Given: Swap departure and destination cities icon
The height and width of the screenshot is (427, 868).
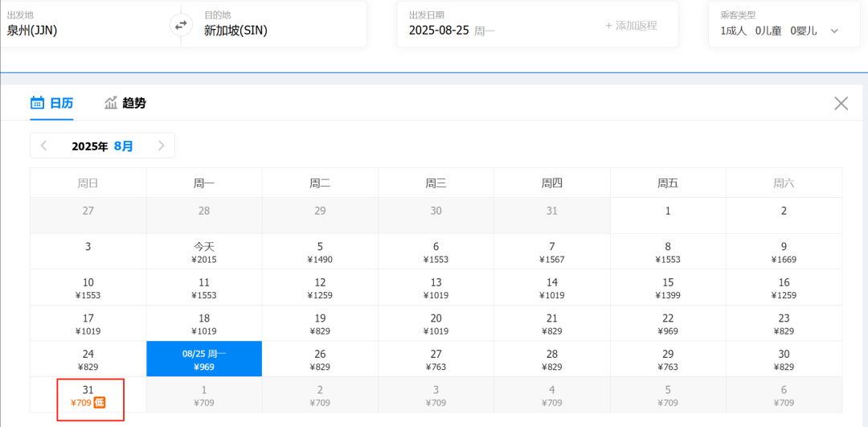Looking at the screenshot, I should tap(181, 25).
